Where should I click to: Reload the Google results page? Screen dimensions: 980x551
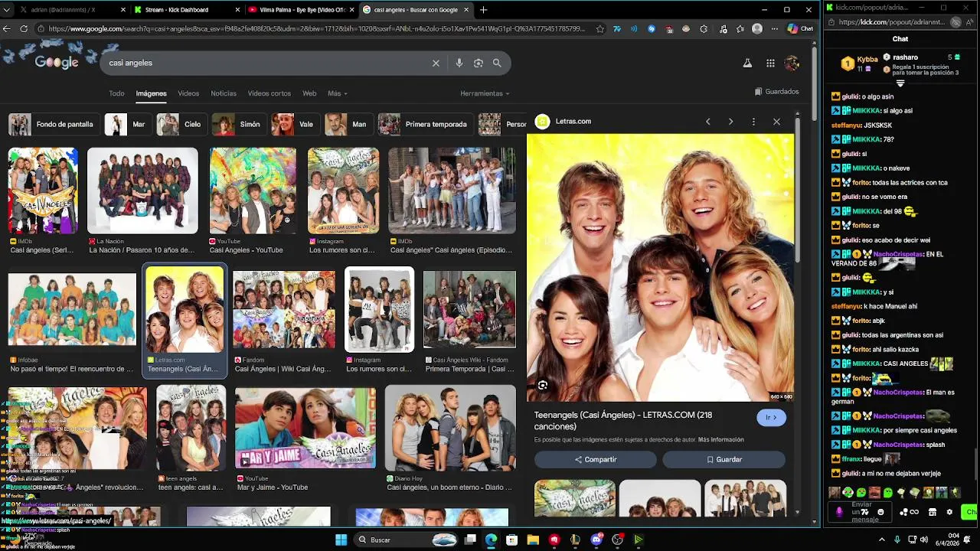[24, 29]
